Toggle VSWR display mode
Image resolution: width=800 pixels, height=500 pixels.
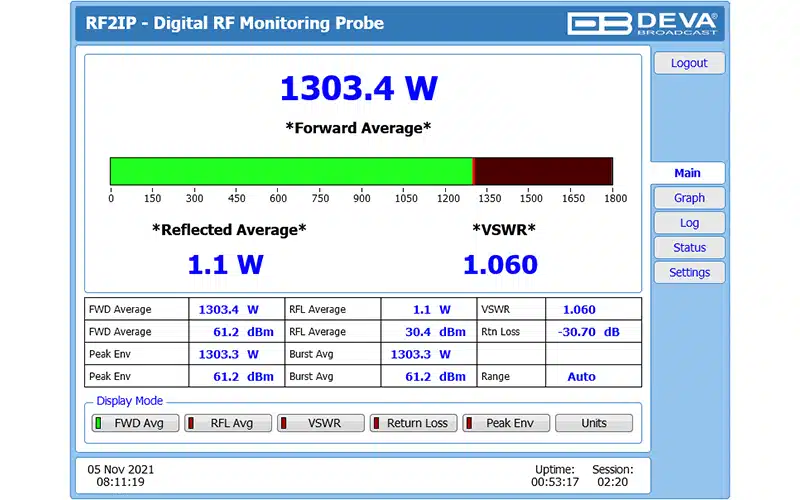click(321, 423)
